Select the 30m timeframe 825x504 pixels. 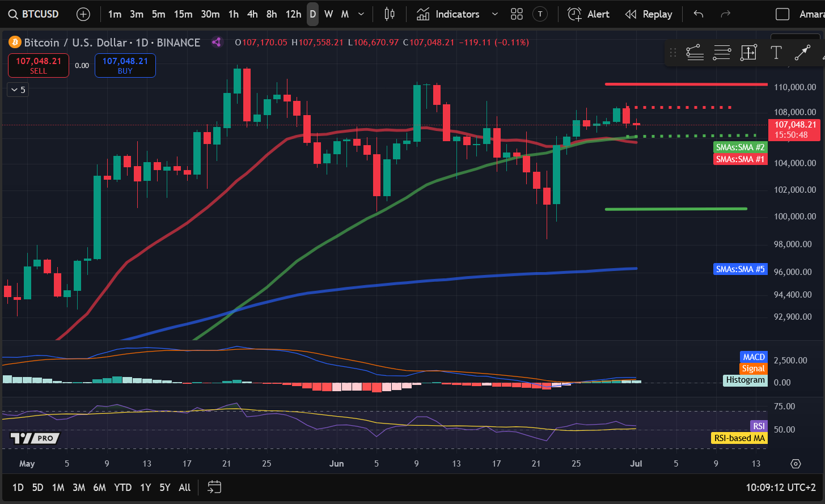[x=210, y=14]
